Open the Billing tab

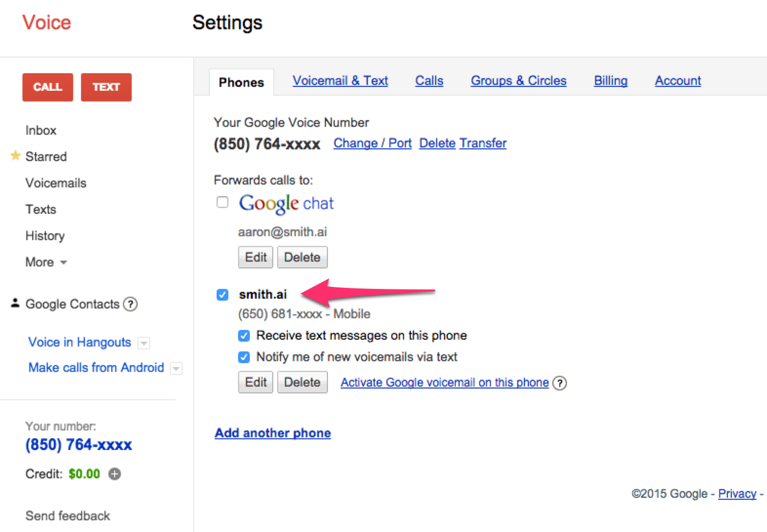click(x=611, y=81)
